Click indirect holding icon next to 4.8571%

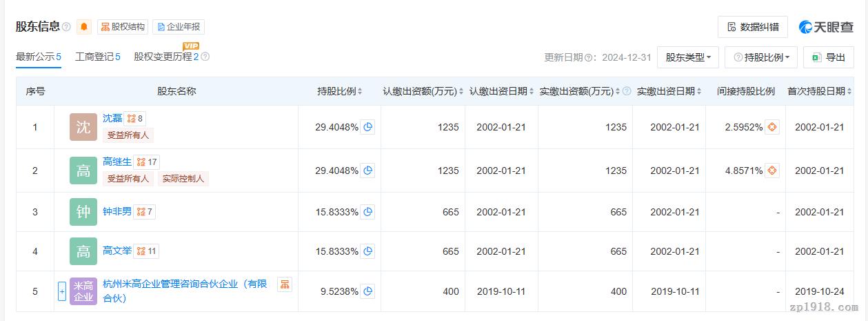click(772, 171)
